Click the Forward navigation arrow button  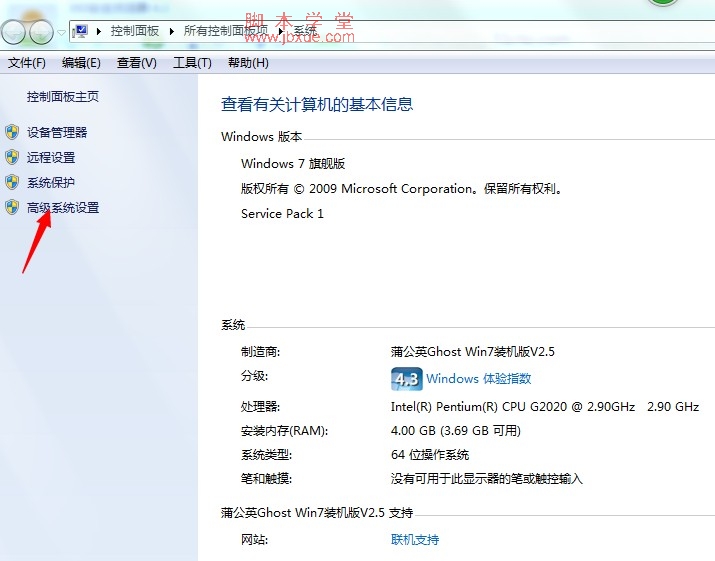41,32
